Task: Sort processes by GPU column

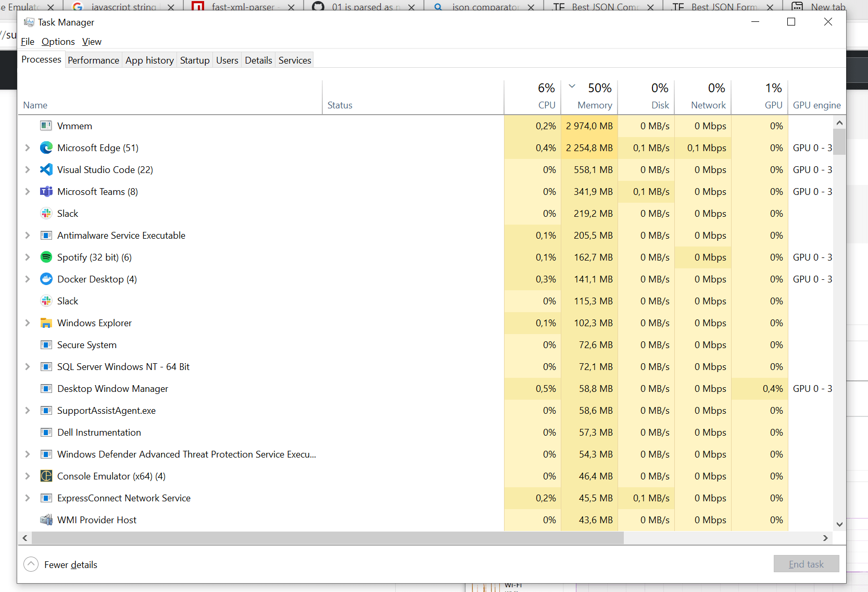Action: pos(760,97)
